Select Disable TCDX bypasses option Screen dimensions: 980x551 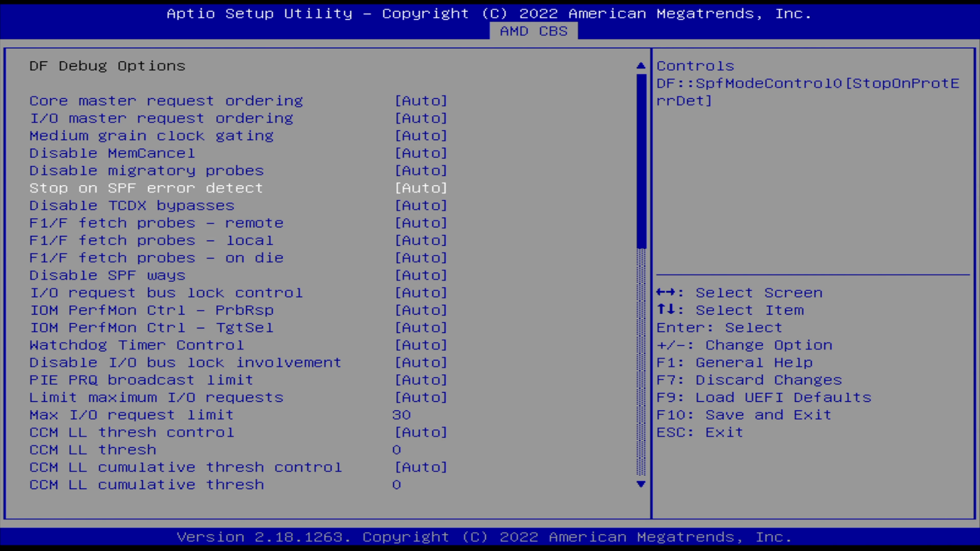point(132,206)
